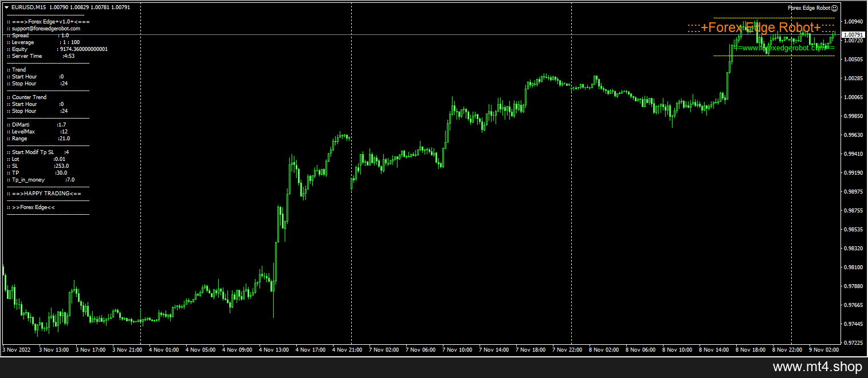The width and height of the screenshot is (868, 378).
Task: Click the 0.98100 price scale label
Action: click(854, 267)
